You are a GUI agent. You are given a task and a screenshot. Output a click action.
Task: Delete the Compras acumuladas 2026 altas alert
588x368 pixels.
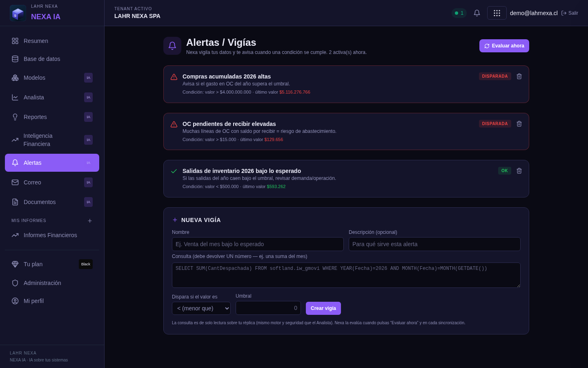pos(519,76)
